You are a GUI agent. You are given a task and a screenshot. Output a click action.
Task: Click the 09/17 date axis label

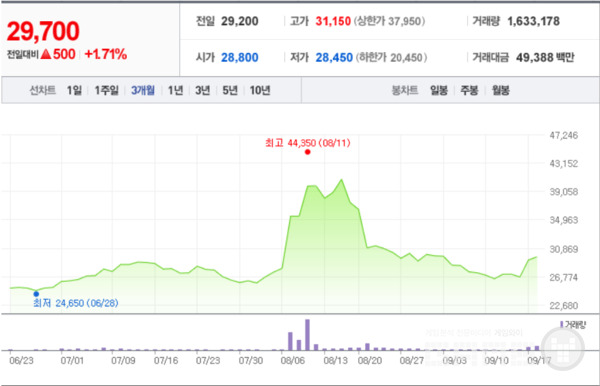(539, 360)
